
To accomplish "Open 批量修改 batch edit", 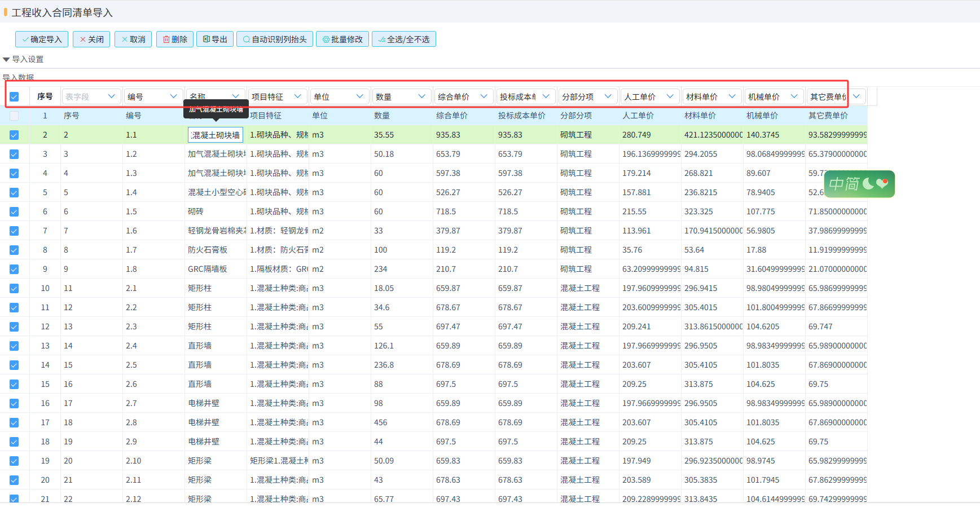I will click(342, 39).
